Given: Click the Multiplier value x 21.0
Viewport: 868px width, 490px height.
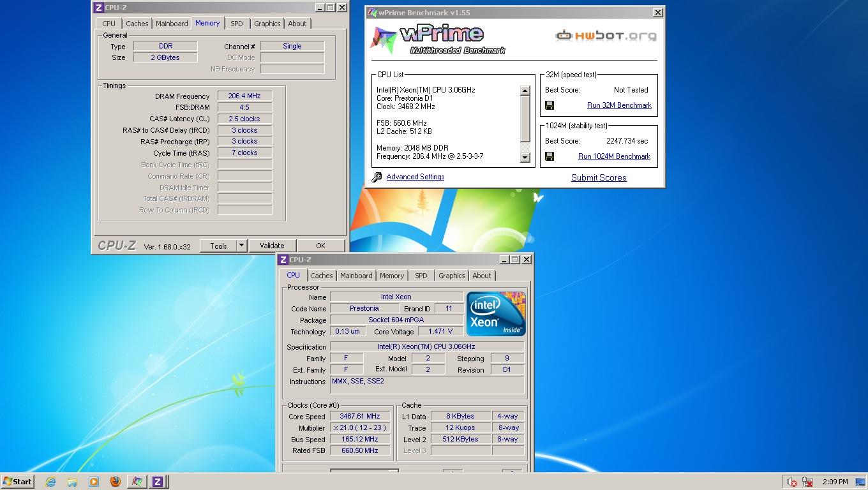Looking at the screenshot, I should click(360, 427).
